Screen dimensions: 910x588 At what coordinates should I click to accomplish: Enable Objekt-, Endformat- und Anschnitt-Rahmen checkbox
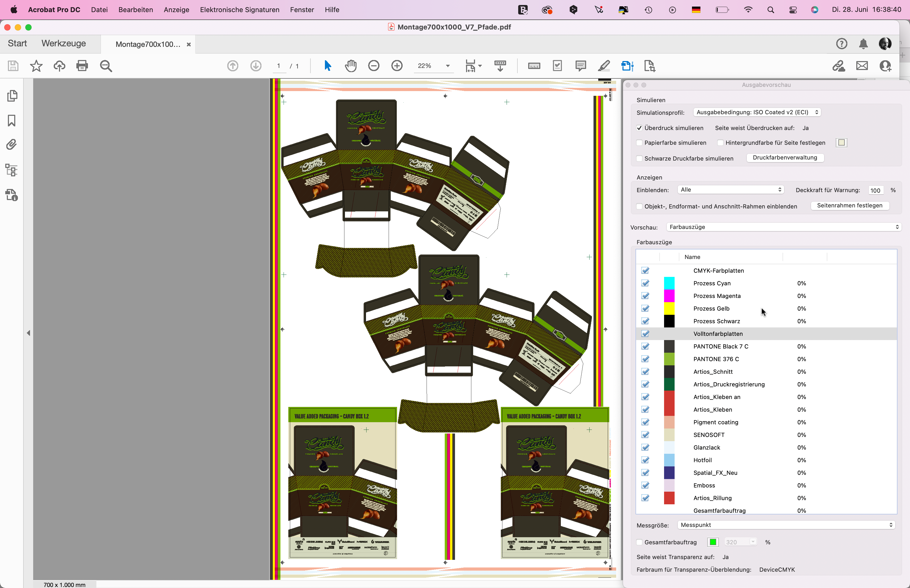639,207
